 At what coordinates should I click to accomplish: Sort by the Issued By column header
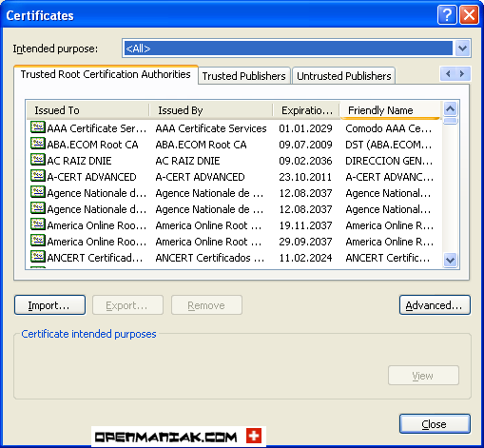[211, 110]
